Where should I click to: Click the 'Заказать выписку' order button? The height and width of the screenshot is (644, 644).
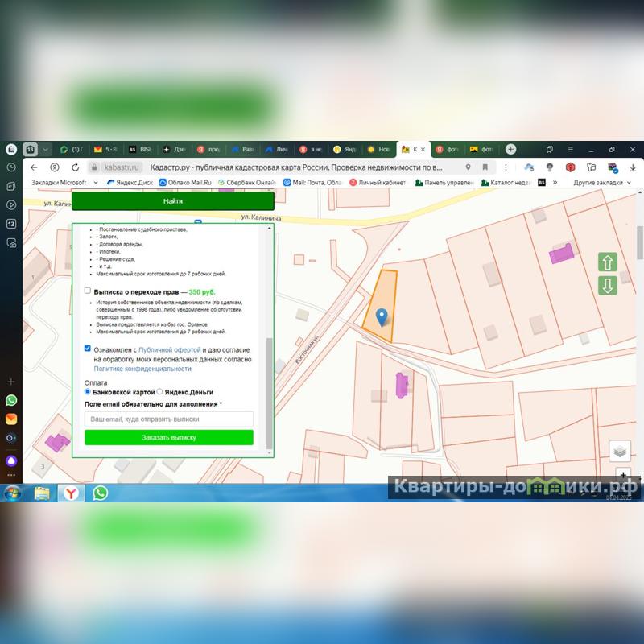[x=168, y=438]
